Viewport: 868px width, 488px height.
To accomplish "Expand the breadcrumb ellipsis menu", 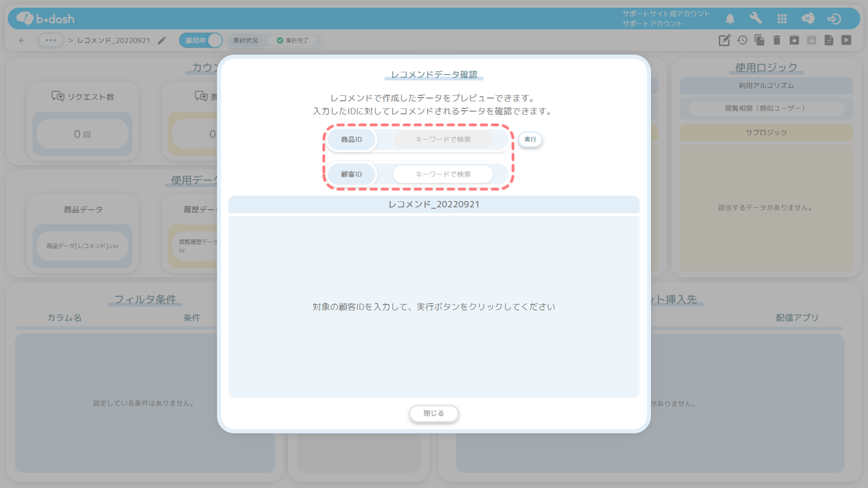I will click(51, 40).
